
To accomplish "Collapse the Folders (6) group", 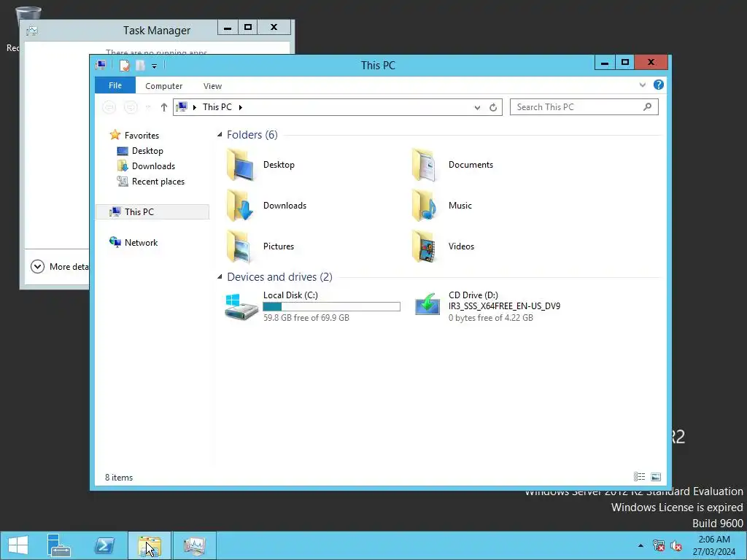I will (x=220, y=135).
